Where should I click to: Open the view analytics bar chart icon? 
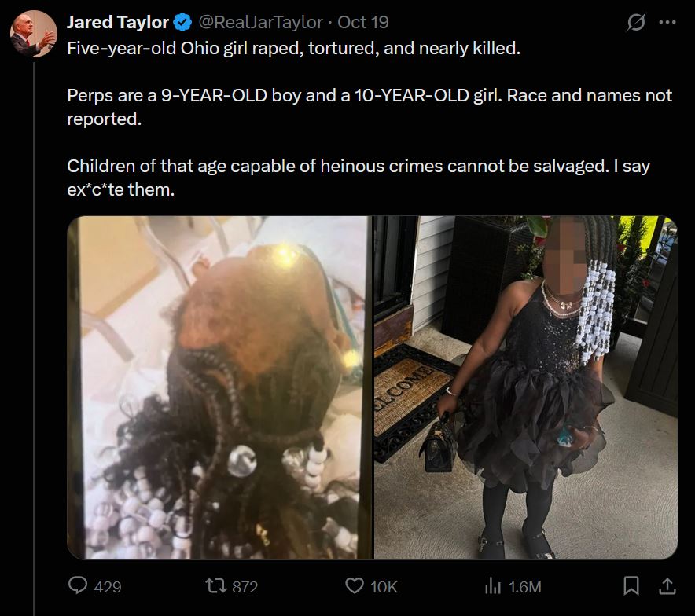(x=493, y=586)
